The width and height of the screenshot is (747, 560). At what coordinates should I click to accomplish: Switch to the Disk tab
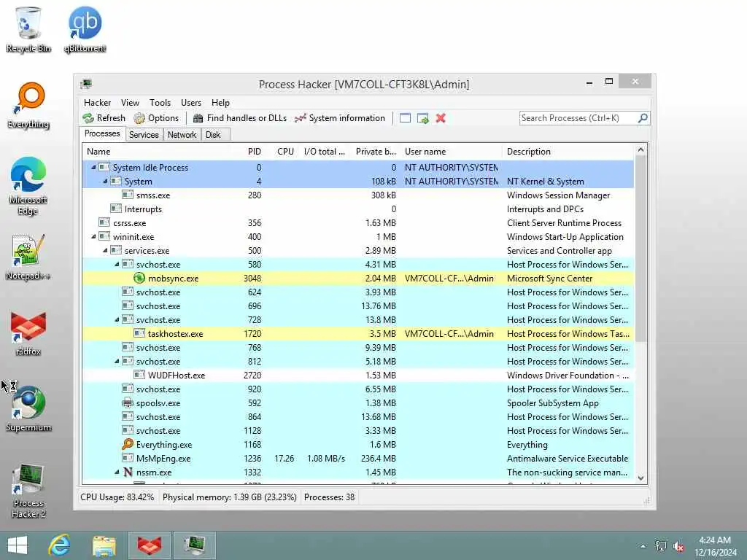213,135
